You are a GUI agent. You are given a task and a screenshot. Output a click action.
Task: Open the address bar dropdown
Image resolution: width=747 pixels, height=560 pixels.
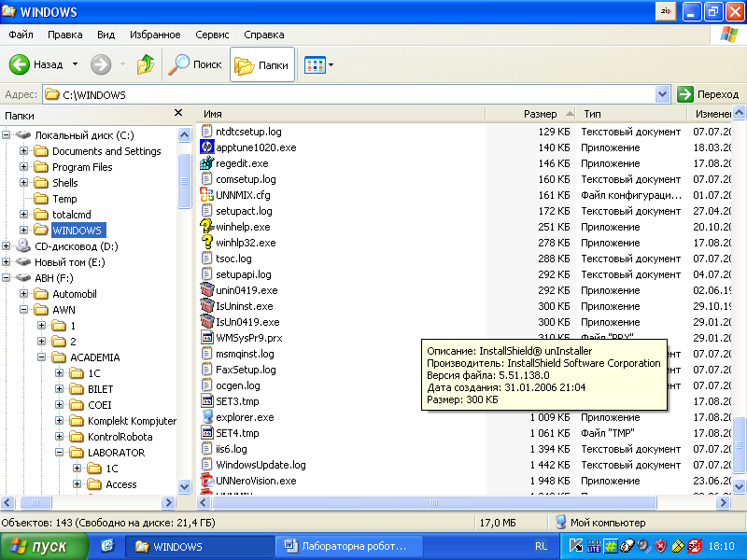(662, 94)
